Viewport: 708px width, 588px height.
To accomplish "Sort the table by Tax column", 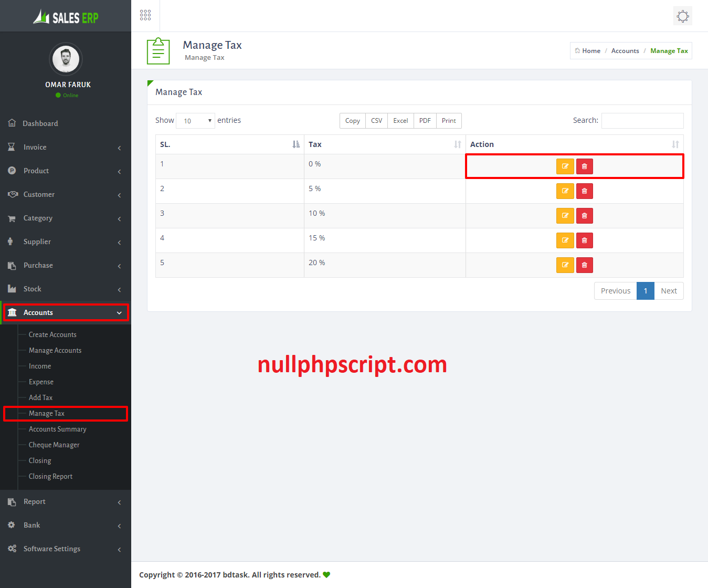I will [x=457, y=144].
